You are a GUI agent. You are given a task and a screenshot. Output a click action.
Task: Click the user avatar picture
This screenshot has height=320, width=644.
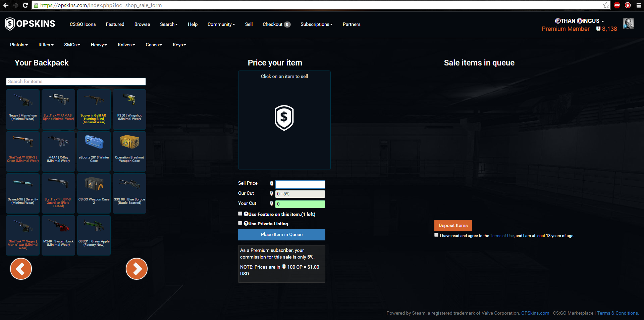pos(628,24)
